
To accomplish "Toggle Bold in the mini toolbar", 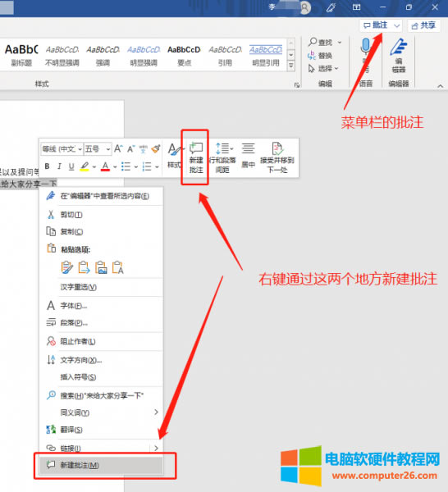I will coord(47,166).
